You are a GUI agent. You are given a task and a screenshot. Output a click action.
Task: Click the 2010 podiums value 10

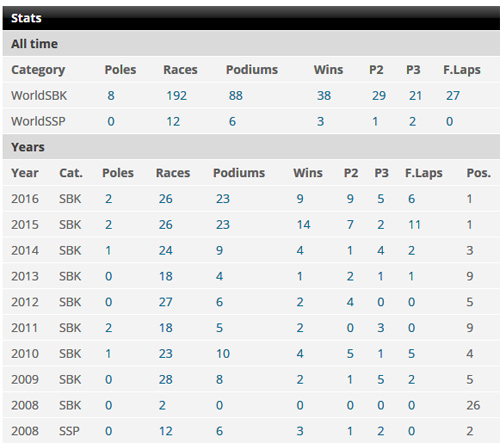[223, 354]
